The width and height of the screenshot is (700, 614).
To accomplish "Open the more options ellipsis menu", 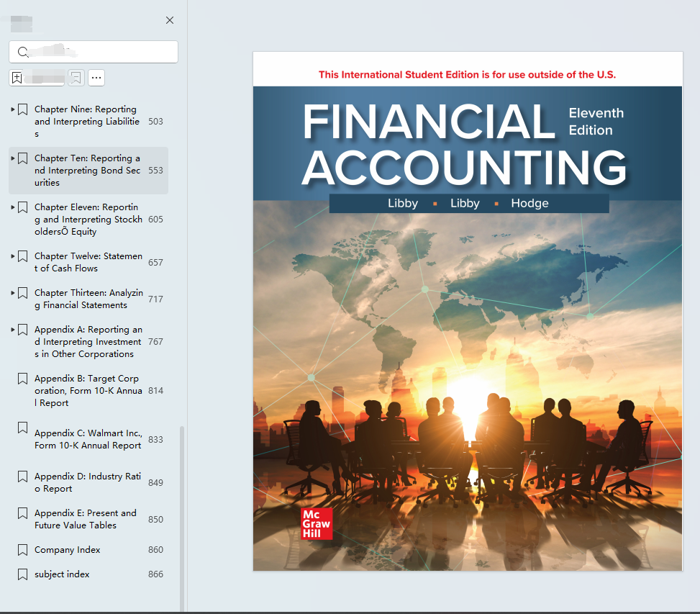I will [x=96, y=78].
